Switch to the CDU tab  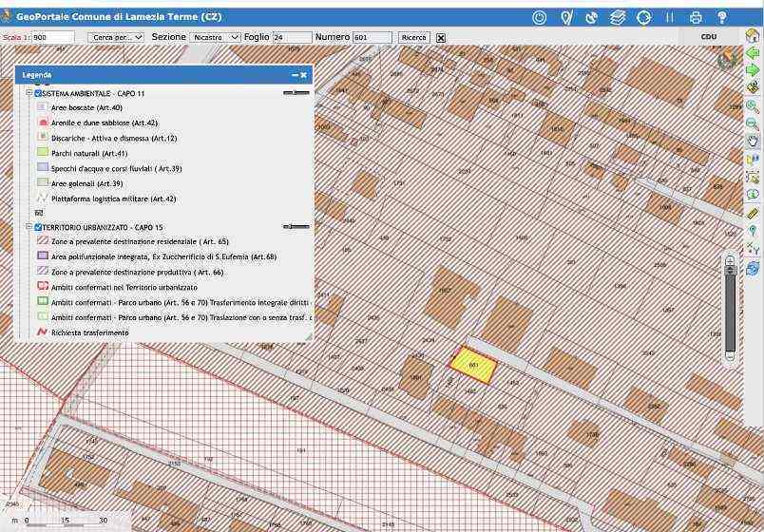click(x=708, y=36)
